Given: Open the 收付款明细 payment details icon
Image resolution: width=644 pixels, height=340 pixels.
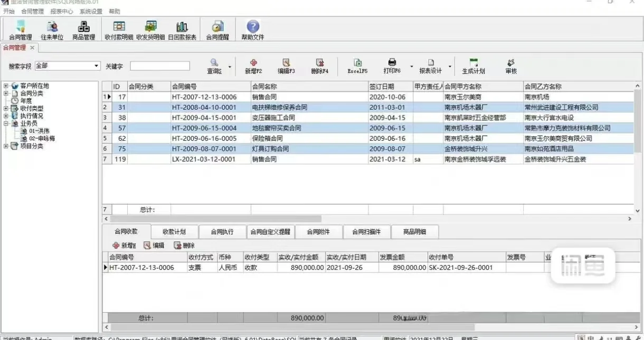Looking at the screenshot, I should (119, 30).
